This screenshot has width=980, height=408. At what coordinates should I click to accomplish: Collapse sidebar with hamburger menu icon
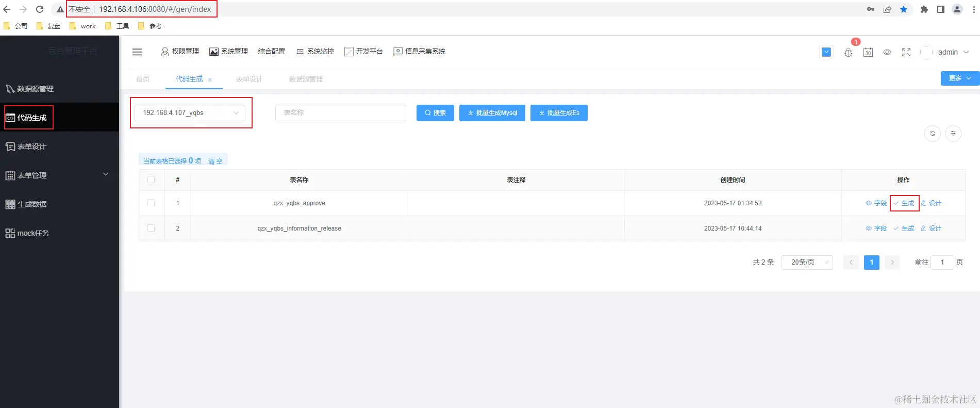point(137,52)
